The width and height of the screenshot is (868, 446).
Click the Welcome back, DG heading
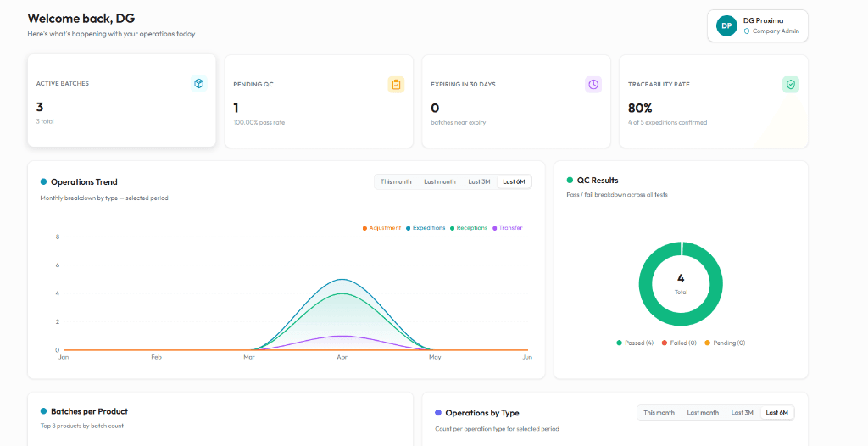click(x=81, y=19)
